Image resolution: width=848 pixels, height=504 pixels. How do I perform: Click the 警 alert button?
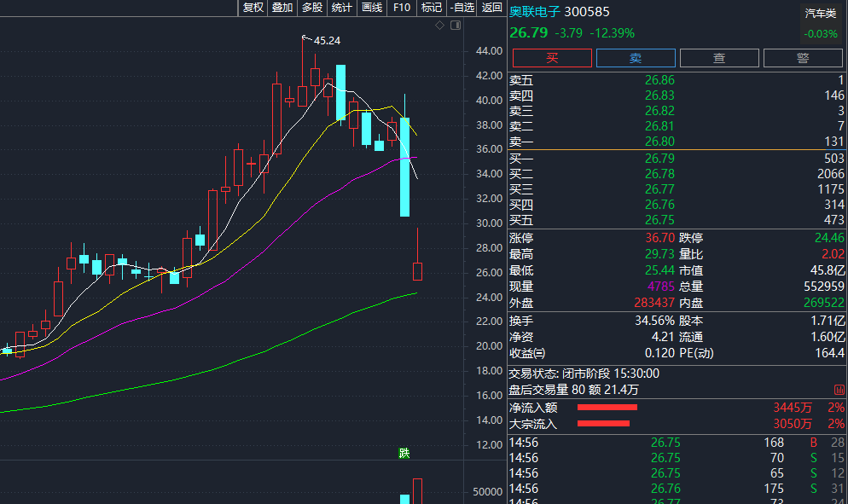tap(803, 58)
